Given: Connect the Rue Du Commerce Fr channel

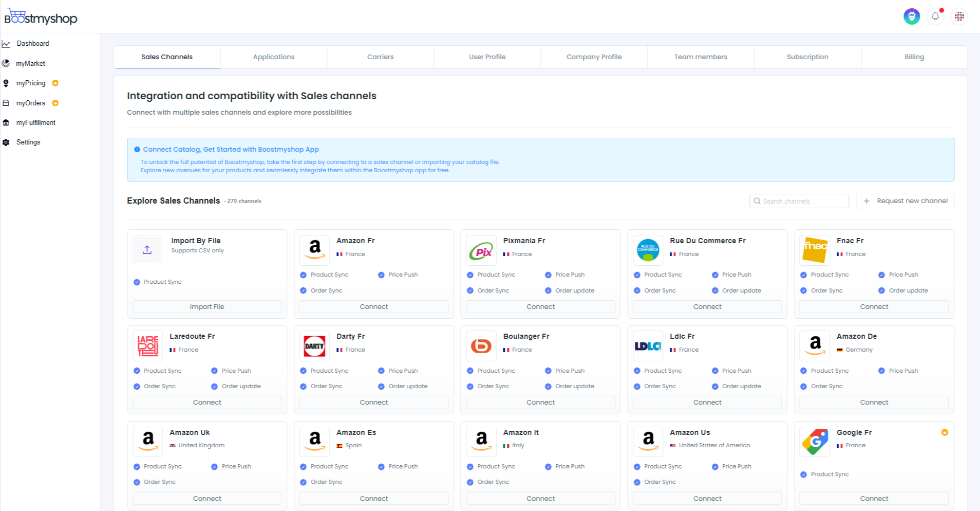Looking at the screenshot, I should tap(707, 306).
